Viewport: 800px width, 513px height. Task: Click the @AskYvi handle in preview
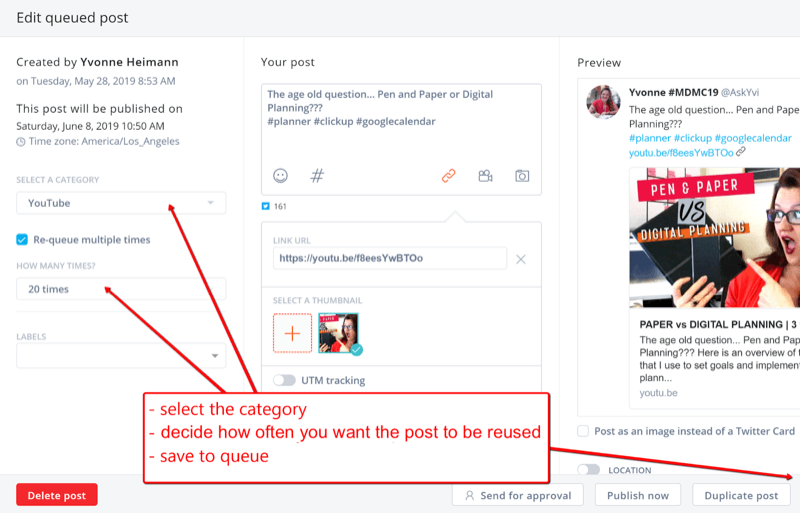pyautogui.click(x=740, y=92)
